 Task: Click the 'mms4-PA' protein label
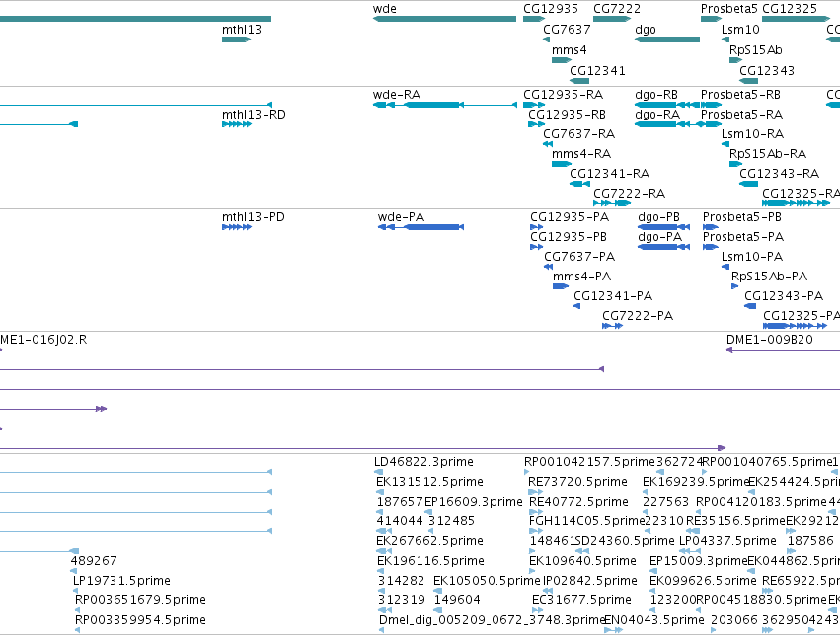point(581,278)
